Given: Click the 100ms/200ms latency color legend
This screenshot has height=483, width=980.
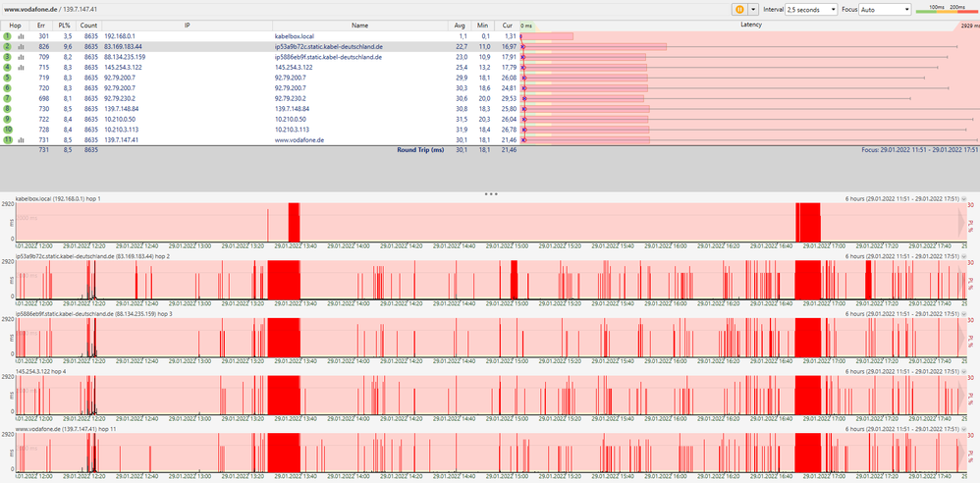Looking at the screenshot, I should click(946, 10).
